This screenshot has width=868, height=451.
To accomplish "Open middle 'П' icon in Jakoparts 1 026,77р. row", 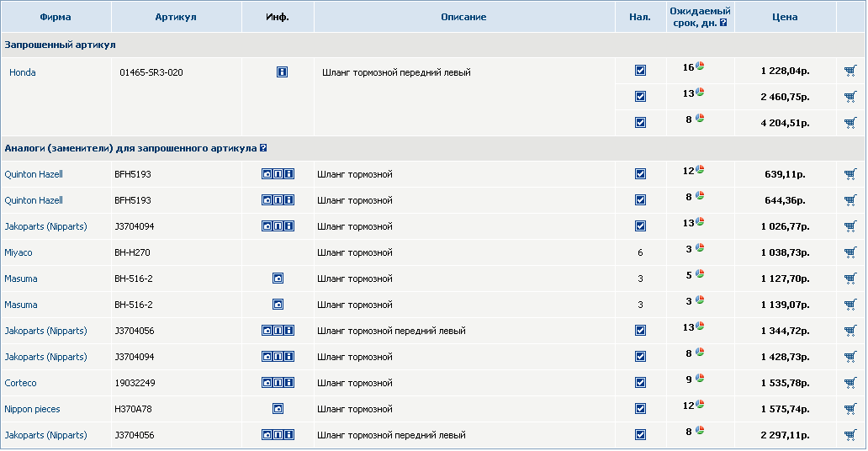I will point(278,226).
